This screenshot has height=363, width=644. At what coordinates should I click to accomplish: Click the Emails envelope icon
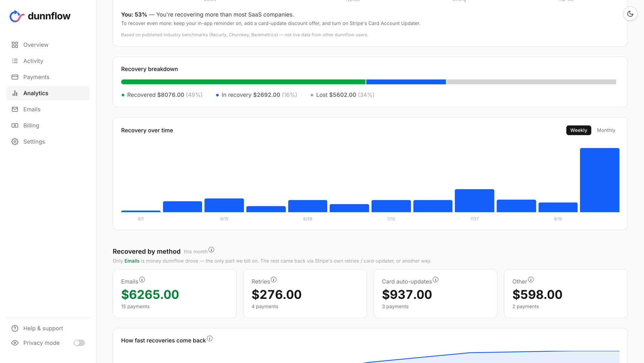coord(15,109)
